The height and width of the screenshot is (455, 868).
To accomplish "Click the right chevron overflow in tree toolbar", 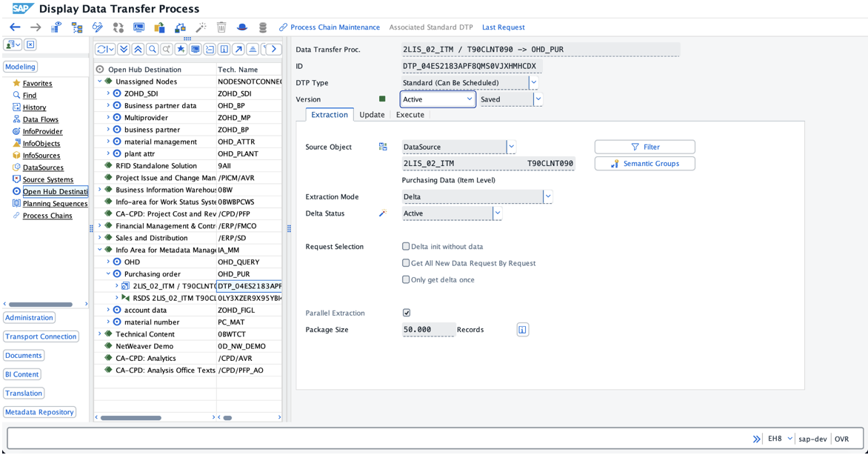I will point(273,50).
